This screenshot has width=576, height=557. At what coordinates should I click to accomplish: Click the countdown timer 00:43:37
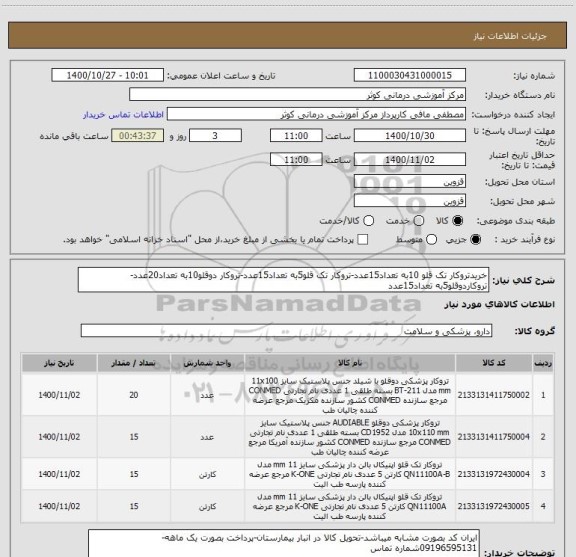point(138,136)
